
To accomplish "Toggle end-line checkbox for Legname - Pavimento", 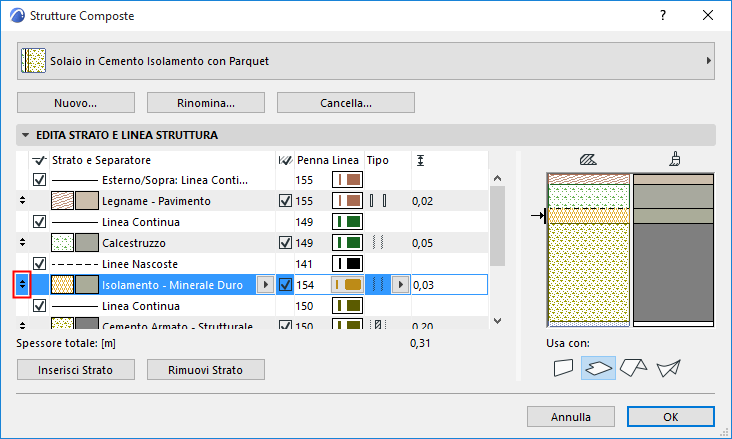I will (285, 201).
